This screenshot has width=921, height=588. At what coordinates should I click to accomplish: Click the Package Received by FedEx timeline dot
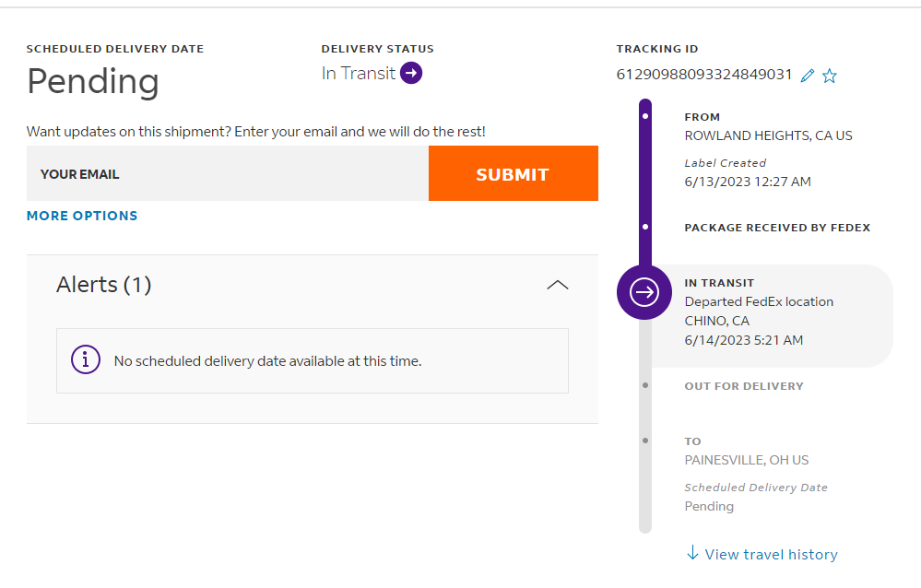click(x=645, y=227)
